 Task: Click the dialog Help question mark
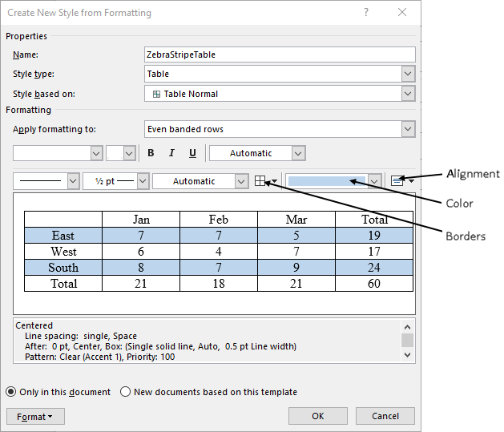coord(366,13)
